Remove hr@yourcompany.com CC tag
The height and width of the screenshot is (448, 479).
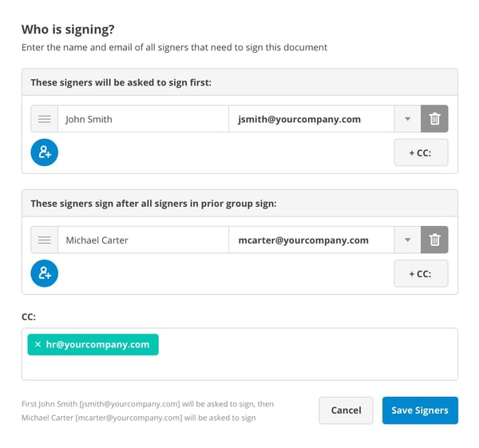38,344
